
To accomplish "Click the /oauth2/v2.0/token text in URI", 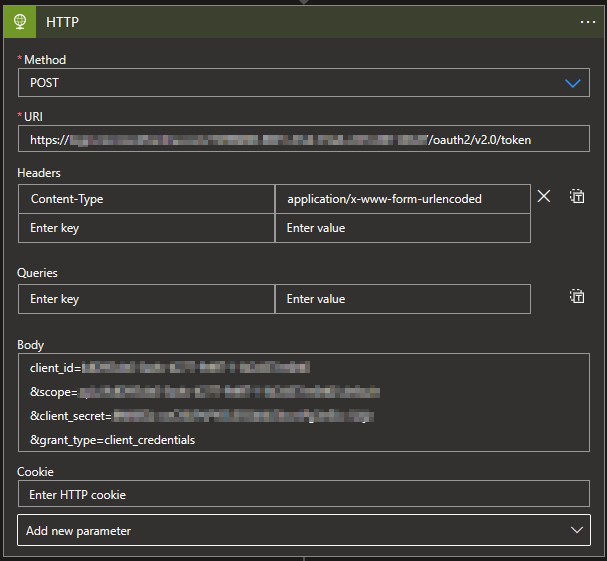I will coord(479,140).
